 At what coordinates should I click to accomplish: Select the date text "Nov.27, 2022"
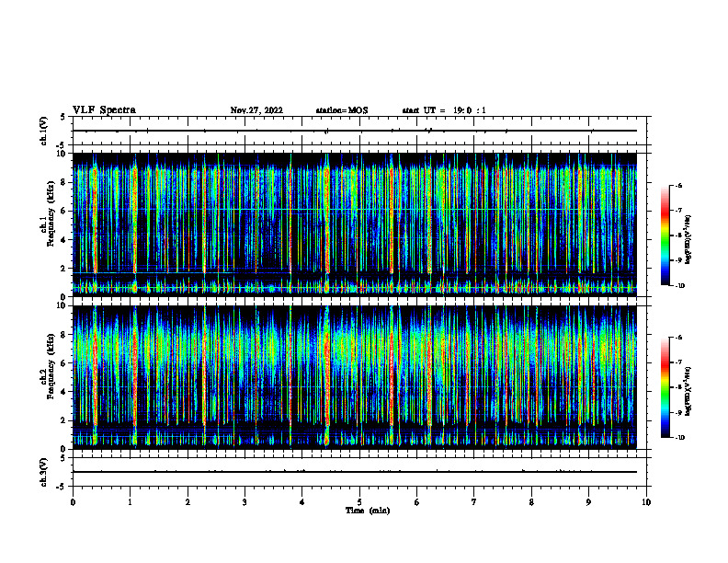point(256,110)
